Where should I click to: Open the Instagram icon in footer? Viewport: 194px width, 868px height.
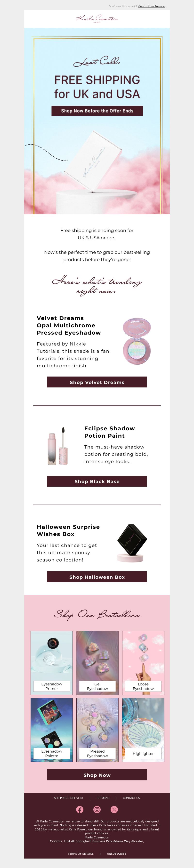[97, 809]
